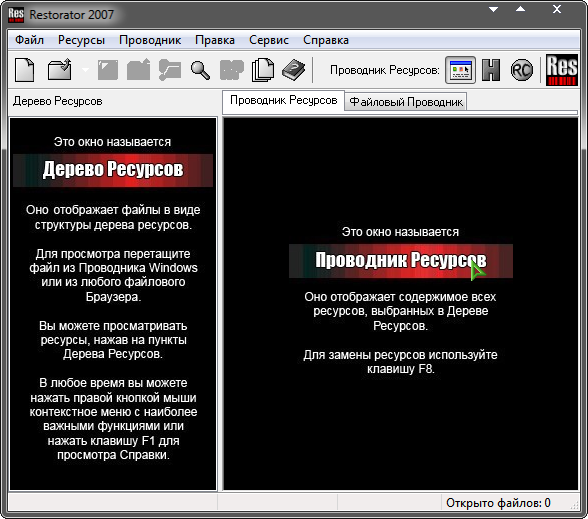588x519 pixels.
Task: Click the grayed-out double-block toolbar icon
Action: click(231, 70)
